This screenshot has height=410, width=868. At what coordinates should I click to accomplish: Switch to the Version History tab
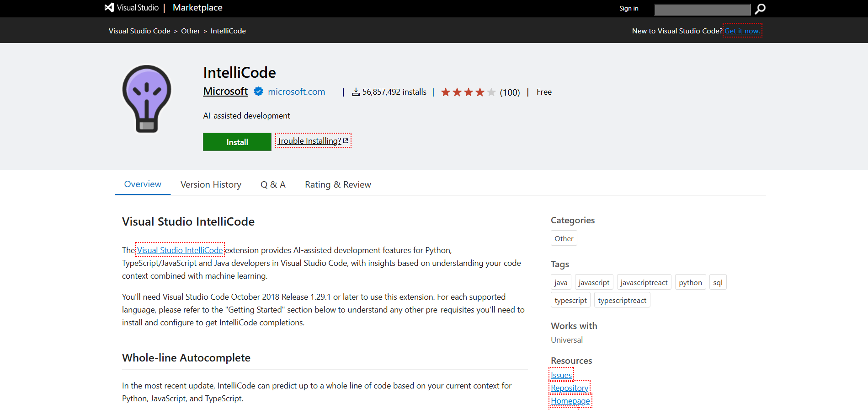[211, 184]
